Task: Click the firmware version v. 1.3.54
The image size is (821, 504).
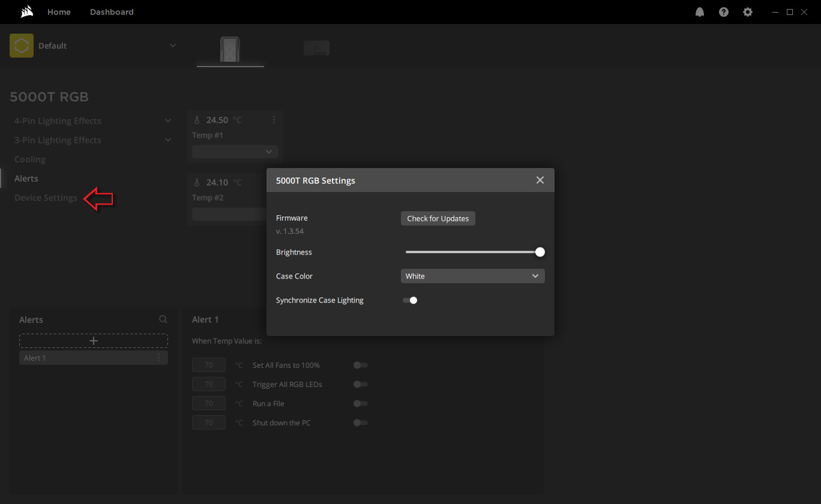Action: click(289, 231)
